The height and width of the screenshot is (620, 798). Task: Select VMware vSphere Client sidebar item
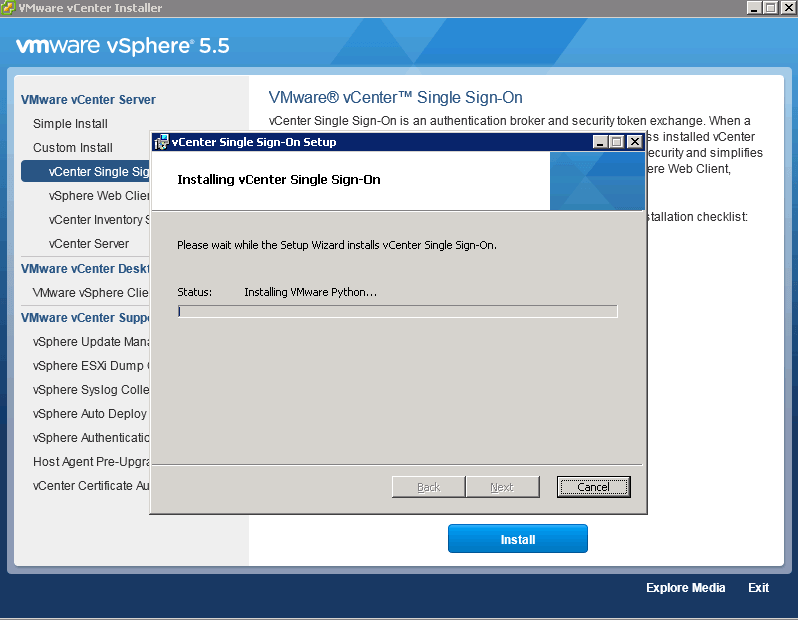91,293
